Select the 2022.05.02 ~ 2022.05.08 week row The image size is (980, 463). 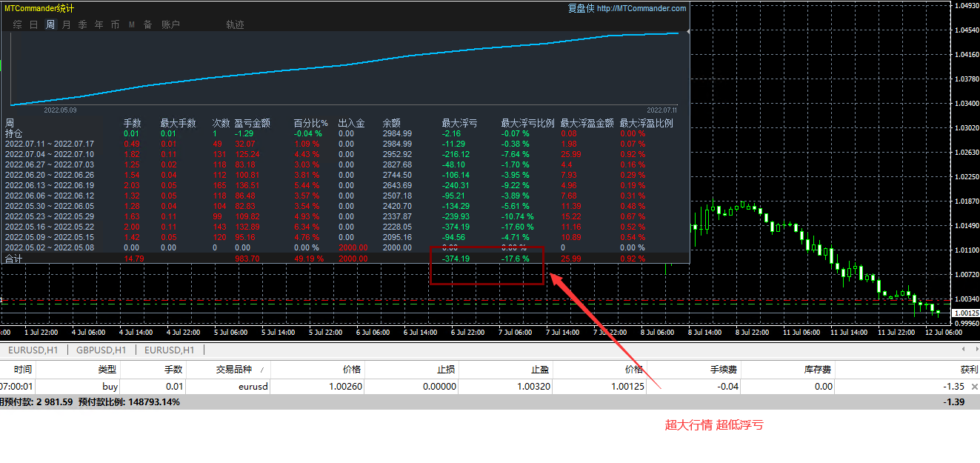click(x=344, y=247)
